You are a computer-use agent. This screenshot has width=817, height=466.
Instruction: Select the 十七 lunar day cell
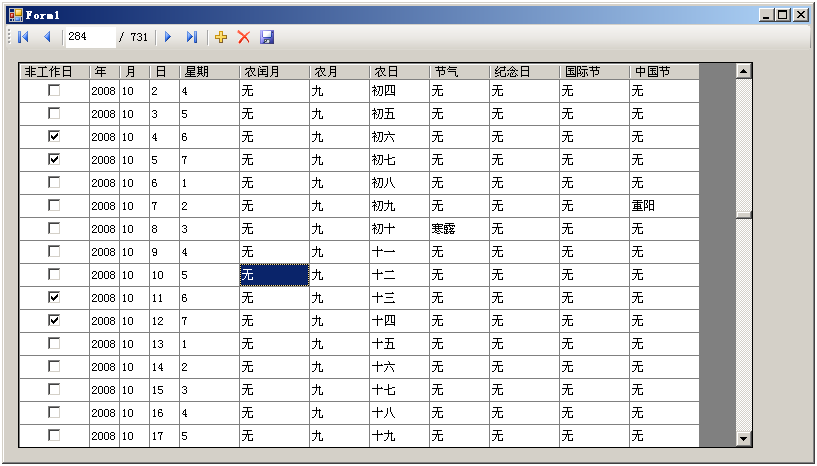pos(400,390)
